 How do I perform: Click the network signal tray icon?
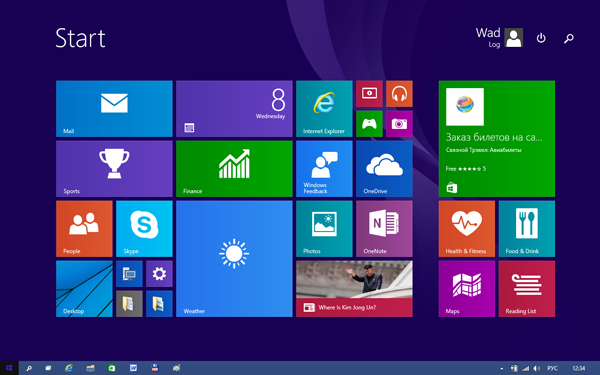pyautogui.click(x=526, y=368)
